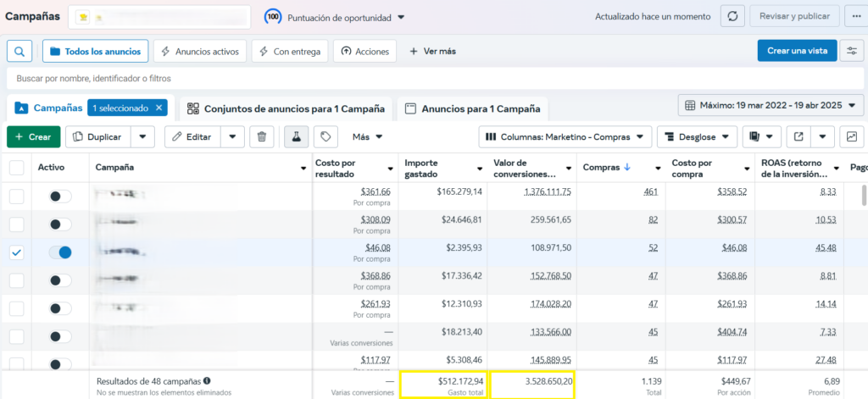Click the table vertical scrollbar

863,196
